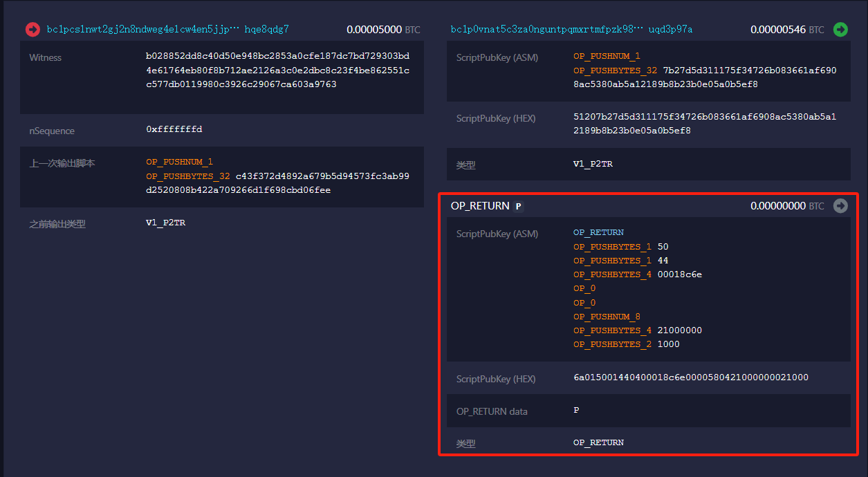Click the OP_RETURN ScriptPubKey HEX string 6a0150…
Image resolution: width=868 pixels, height=477 pixels.
click(x=691, y=377)
